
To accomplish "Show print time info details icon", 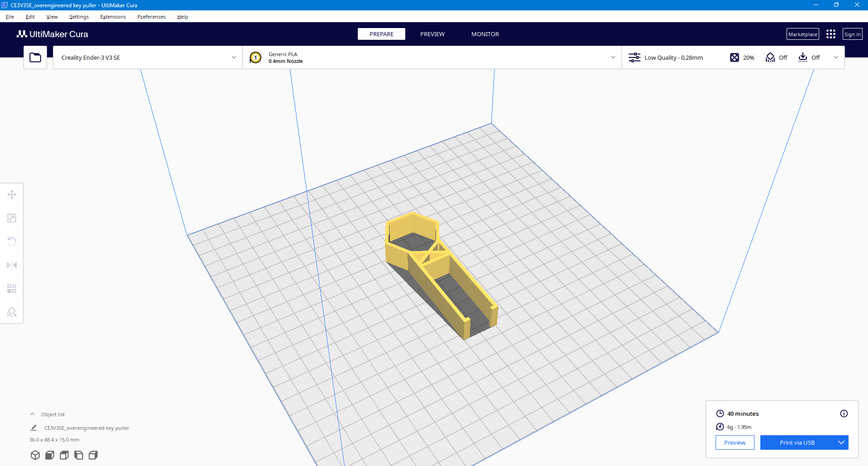I will (x=844, y=414).
